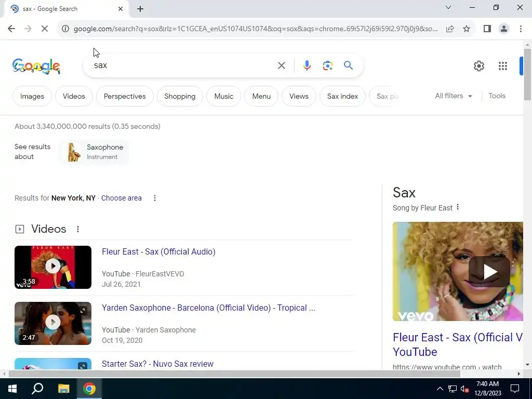532x399 pixels.
Task: Click the Chrome taskbar icon
Action: [x=89, y=389]
